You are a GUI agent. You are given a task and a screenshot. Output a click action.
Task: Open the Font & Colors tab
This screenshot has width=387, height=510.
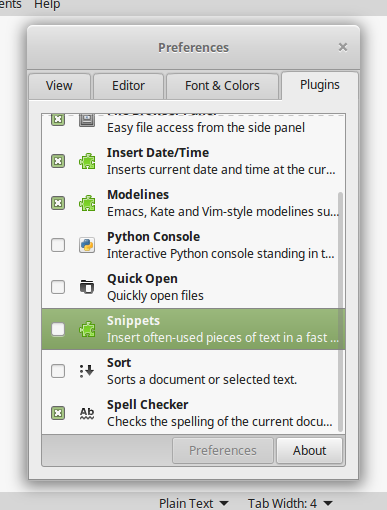[222, 86]
